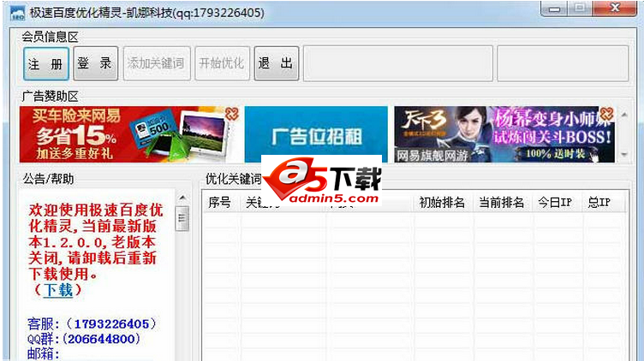Click the 注册 register button
Viewport: 644px width, 361px height.
pos(46,63)
